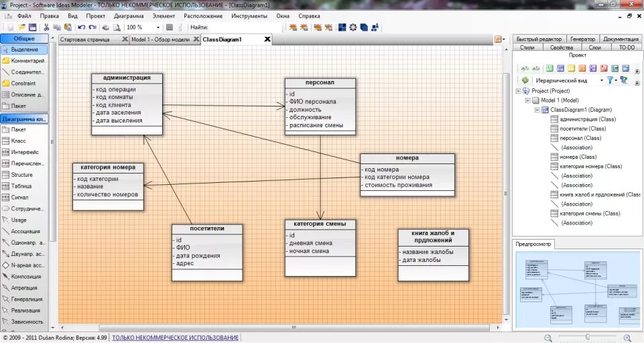Image resolution: width=644 pixels, height=343 pixels.
Task: Click the Open file folder toolbar icon
Action: coord(21,27)
